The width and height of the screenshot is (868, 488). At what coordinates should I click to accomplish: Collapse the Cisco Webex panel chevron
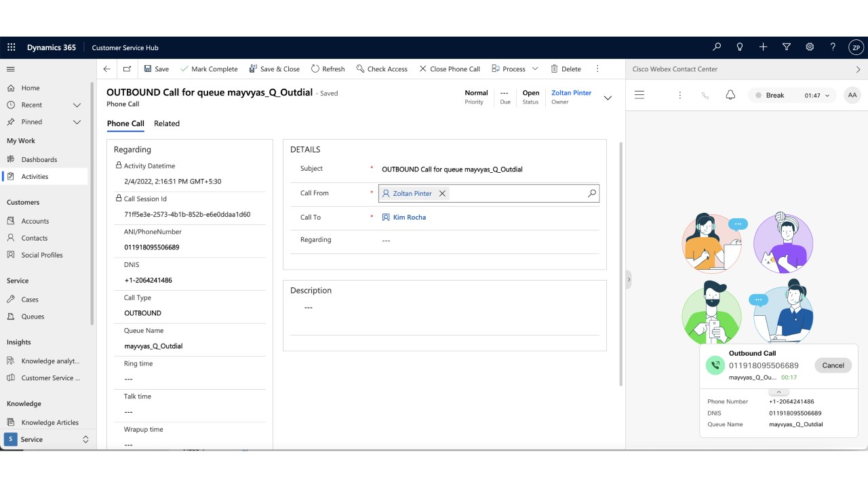tap(858, 69)
